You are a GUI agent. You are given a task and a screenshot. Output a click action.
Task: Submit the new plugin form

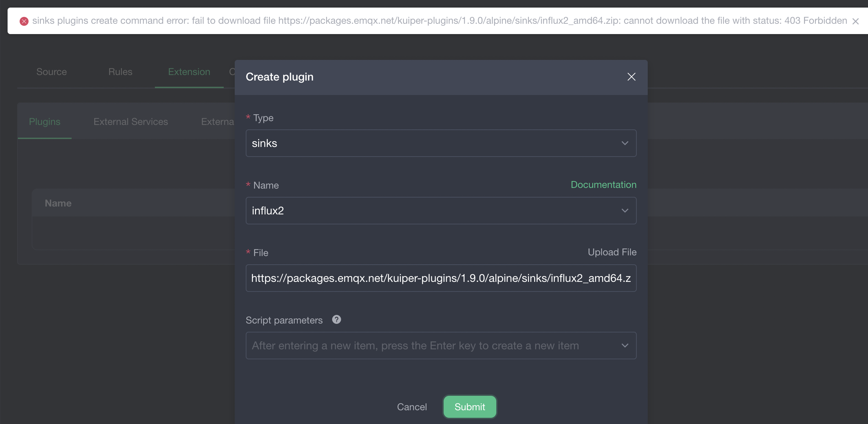pos(469,406)
